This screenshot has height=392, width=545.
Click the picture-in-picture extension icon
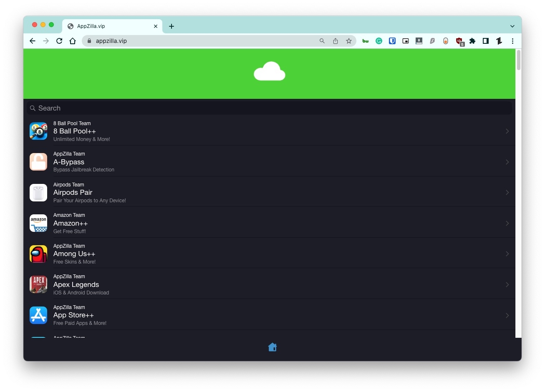406,41
